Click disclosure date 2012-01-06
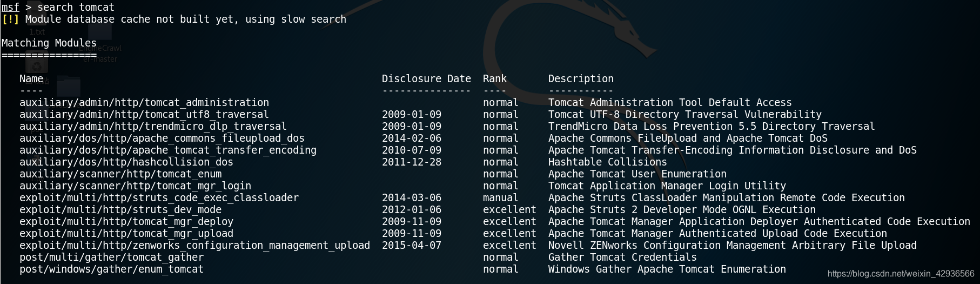 point(412,210)
